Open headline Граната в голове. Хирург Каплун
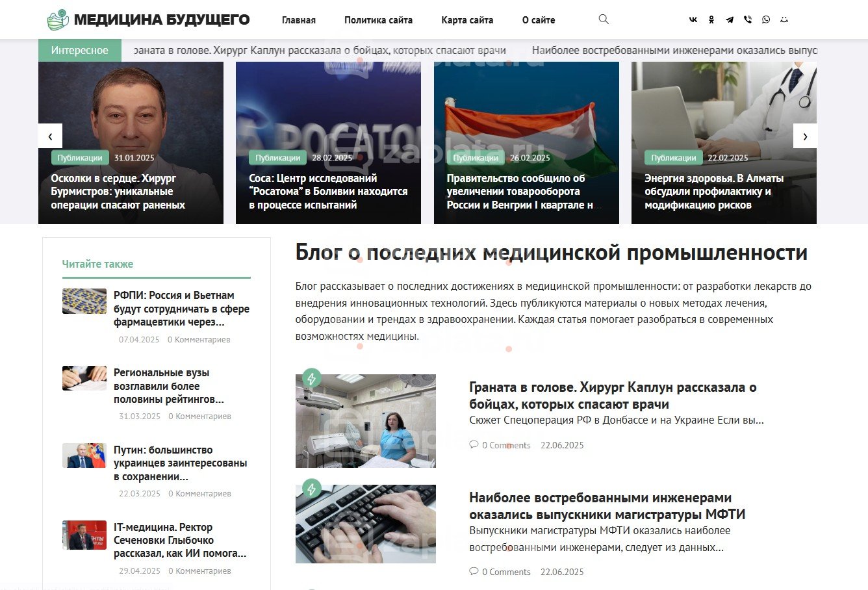Image resolution: width=868 pixels, height=590 pixels. click(613, 396)
